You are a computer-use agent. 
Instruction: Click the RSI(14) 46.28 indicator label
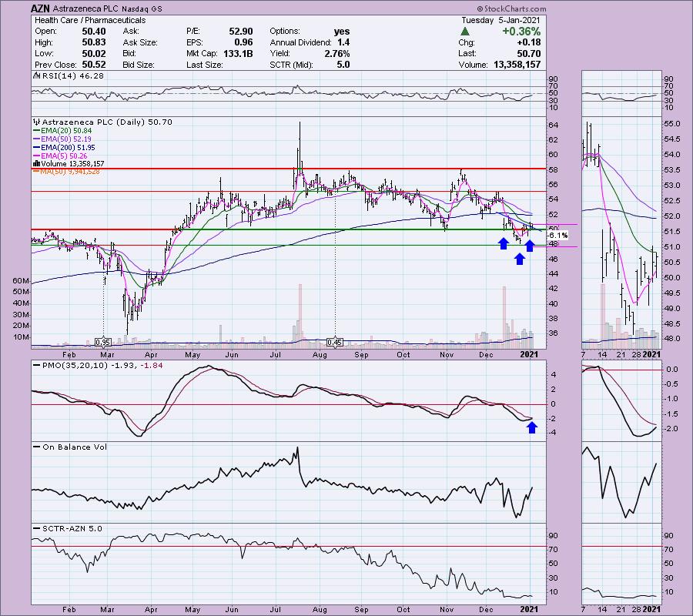click(x=72, y=75)
